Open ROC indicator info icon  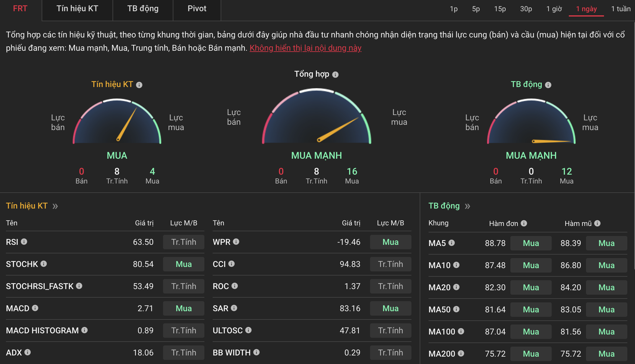(x=235, y=286)
